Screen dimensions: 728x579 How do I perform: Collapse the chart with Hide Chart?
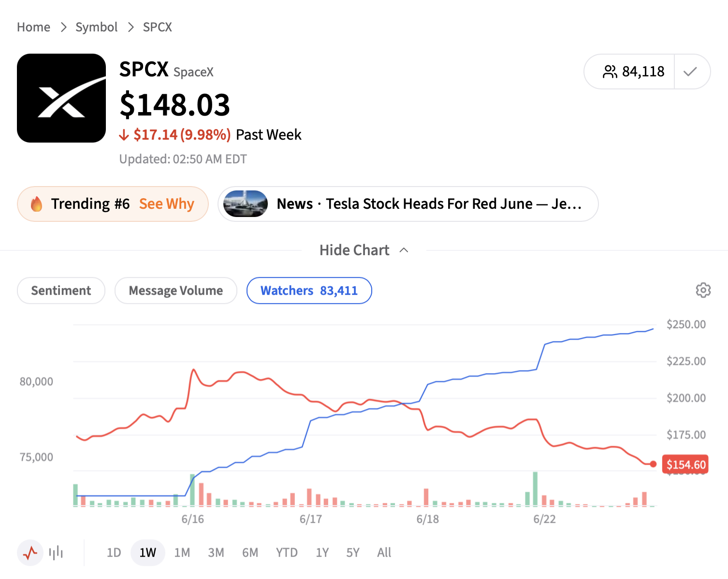(354, 250)
